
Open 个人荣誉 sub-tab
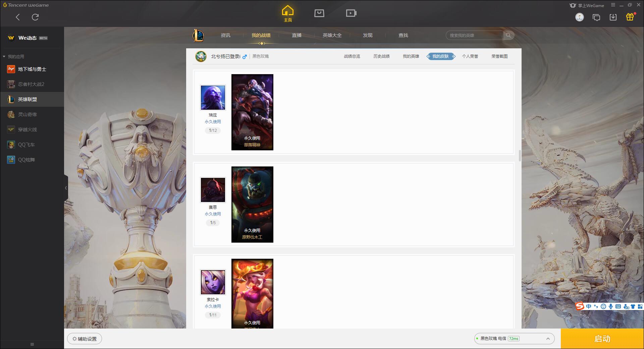coord(470,56)
